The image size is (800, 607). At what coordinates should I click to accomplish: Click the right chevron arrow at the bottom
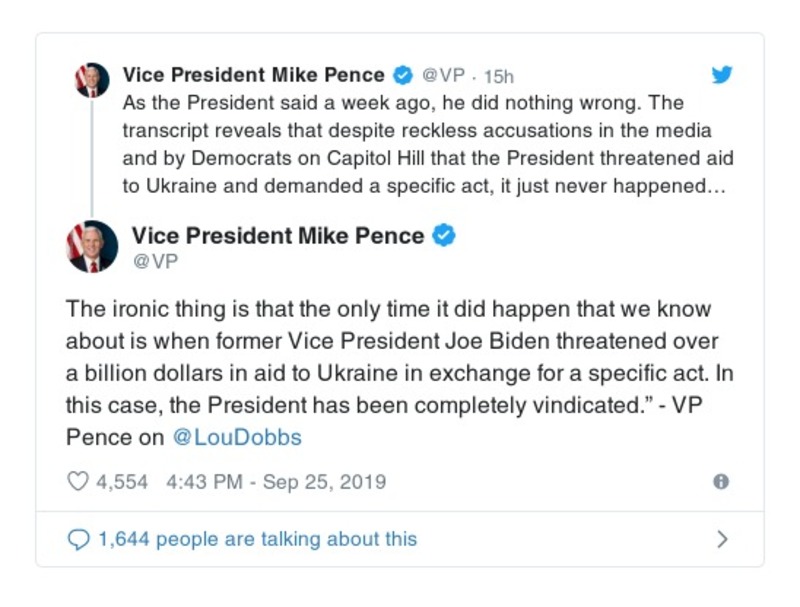click(723, 540)
